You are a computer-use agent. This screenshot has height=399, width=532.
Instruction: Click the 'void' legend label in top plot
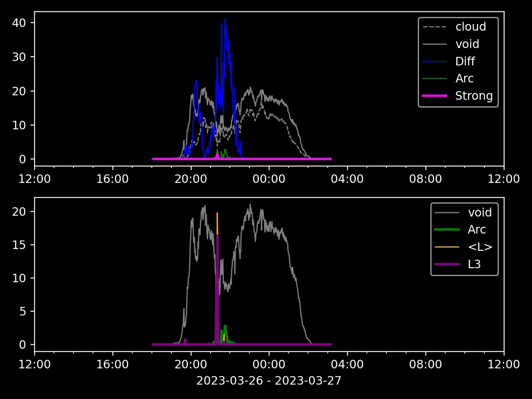coord(467,44)
